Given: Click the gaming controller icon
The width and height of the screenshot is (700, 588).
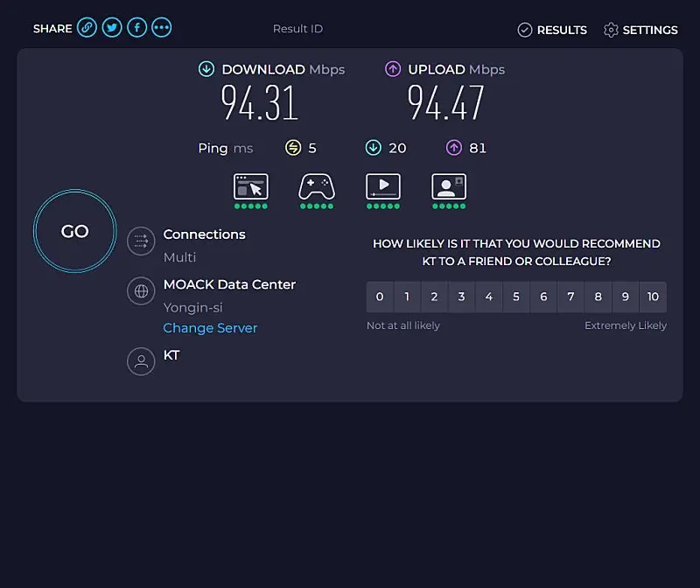Looking at the screenshot, I should click(x=317, y=186).
